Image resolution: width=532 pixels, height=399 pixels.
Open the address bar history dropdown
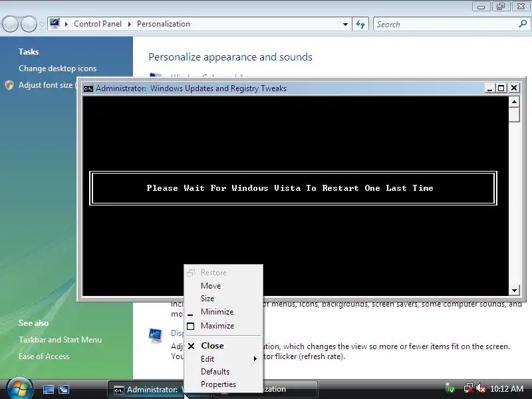[x=345, y=24]
